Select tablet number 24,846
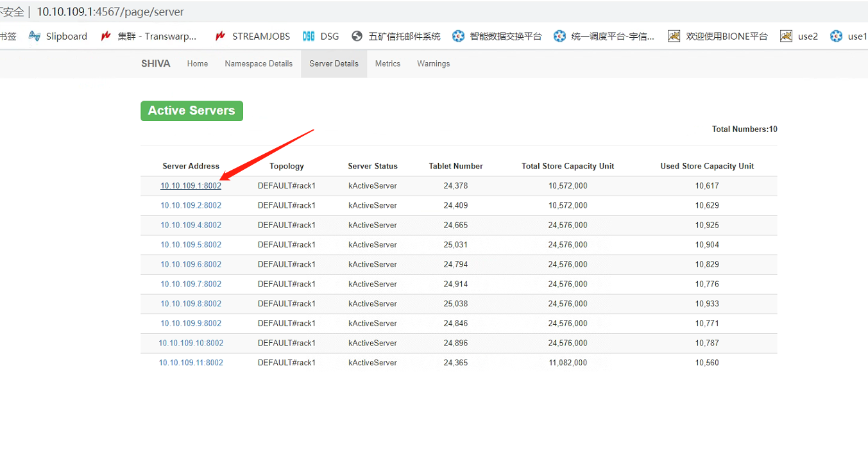Image resolution: width=868 pixels, height=473 pixels. pos(455,323)
